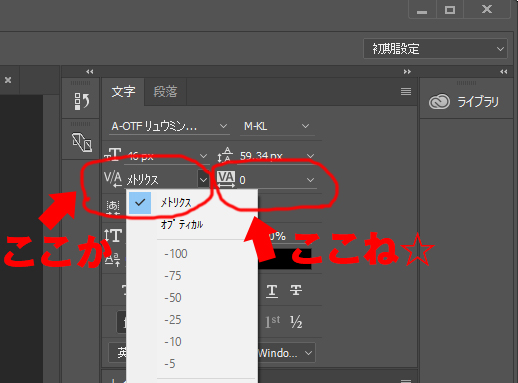The height and width of the screenshot is (383, 518).
Task: Minimize the application window
Action: click(422, 9)
